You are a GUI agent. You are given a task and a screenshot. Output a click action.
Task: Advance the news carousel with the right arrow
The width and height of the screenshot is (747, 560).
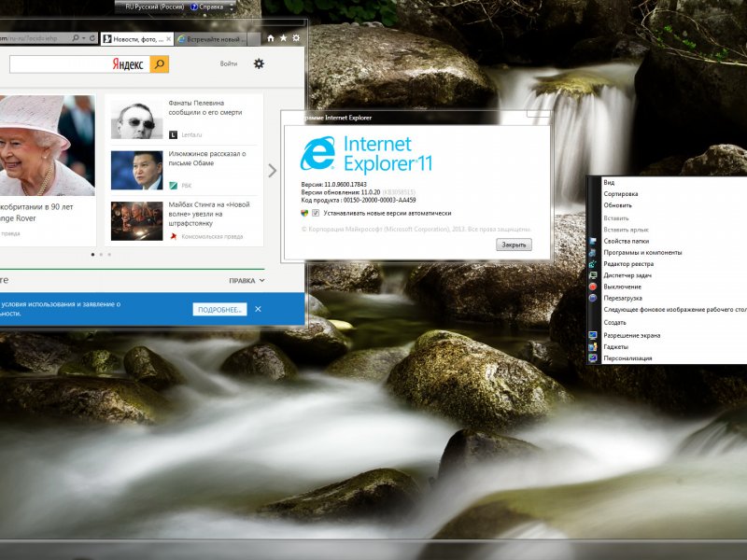click(272, 171)
